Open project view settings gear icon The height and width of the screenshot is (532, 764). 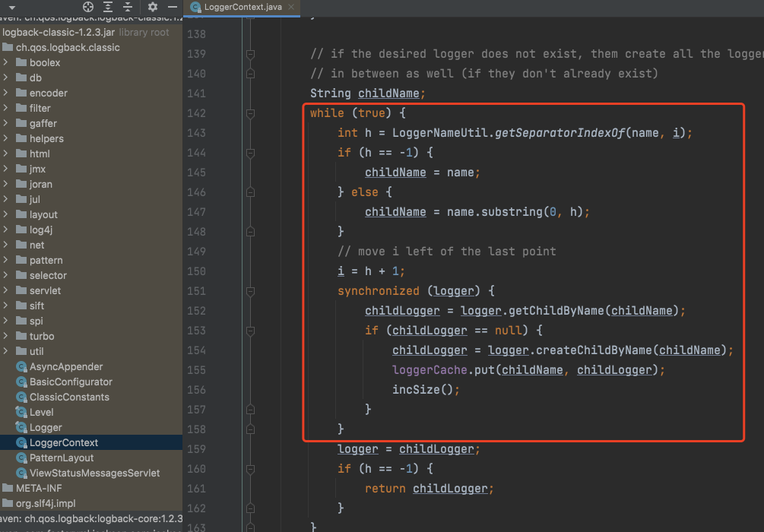point(153,7)
